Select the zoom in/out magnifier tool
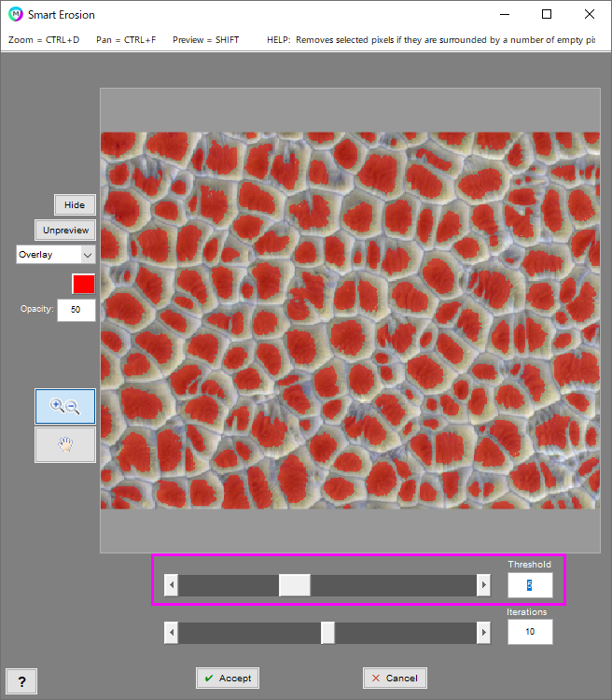This screenshot has width=612, height=700. (65, 406)
